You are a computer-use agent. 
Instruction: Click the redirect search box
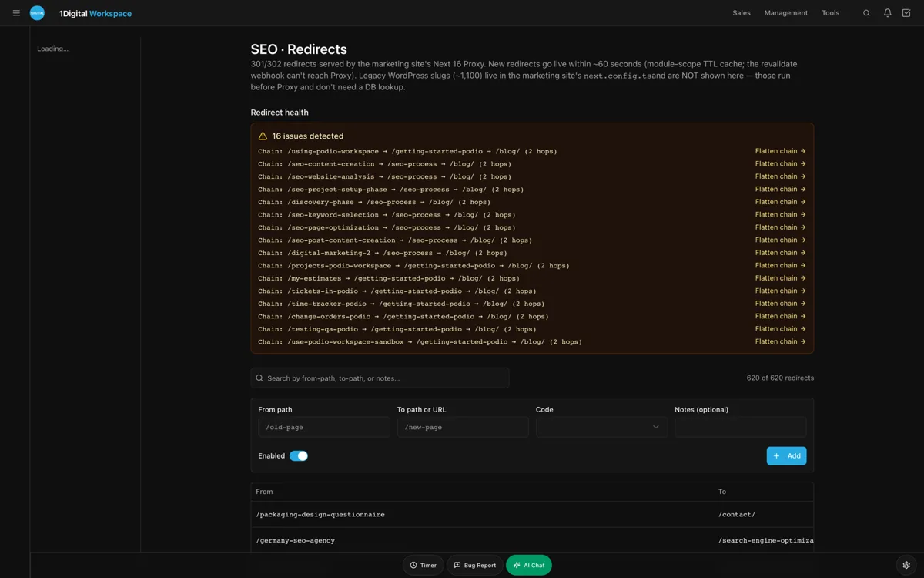[x=380, y=378]
